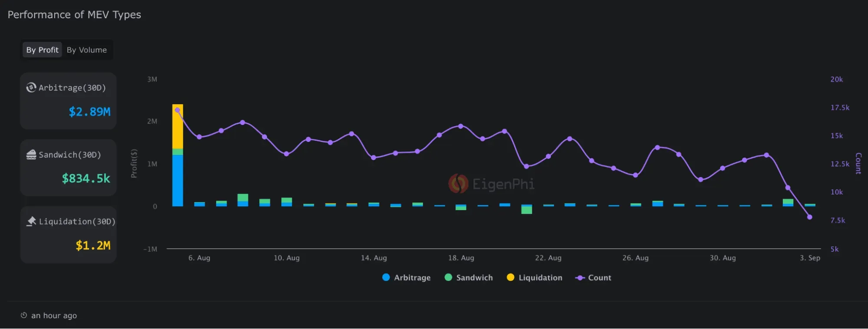Viewport: 868px width, 329px height.
Task: Click the Liquidation value '$1.2M'
Action: pos(93,246)
